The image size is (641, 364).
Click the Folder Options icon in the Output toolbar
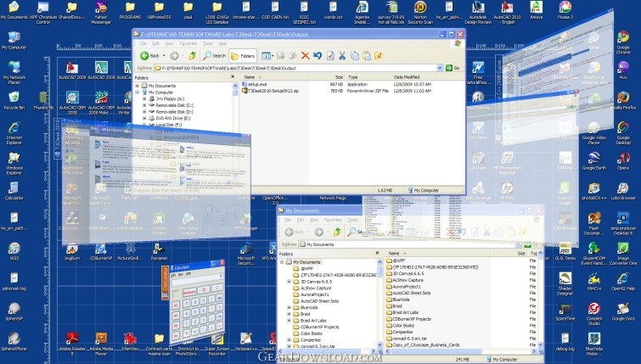(379, 55)
